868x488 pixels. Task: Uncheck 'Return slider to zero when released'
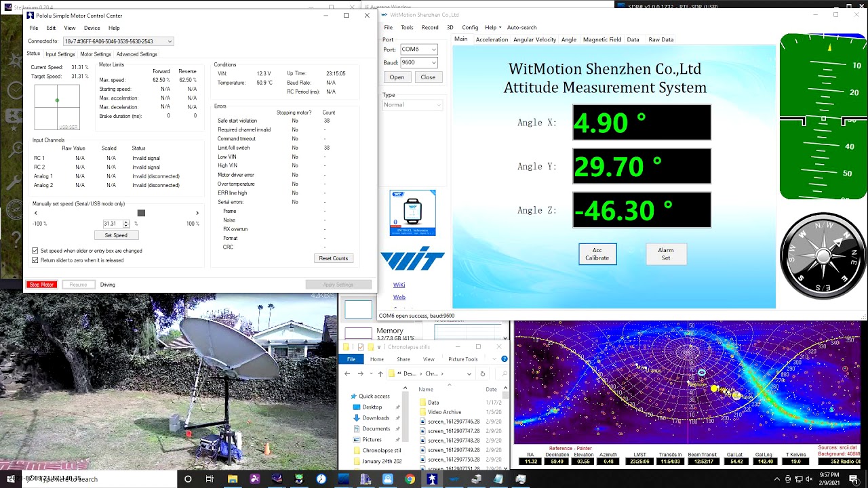coord(35,260)
